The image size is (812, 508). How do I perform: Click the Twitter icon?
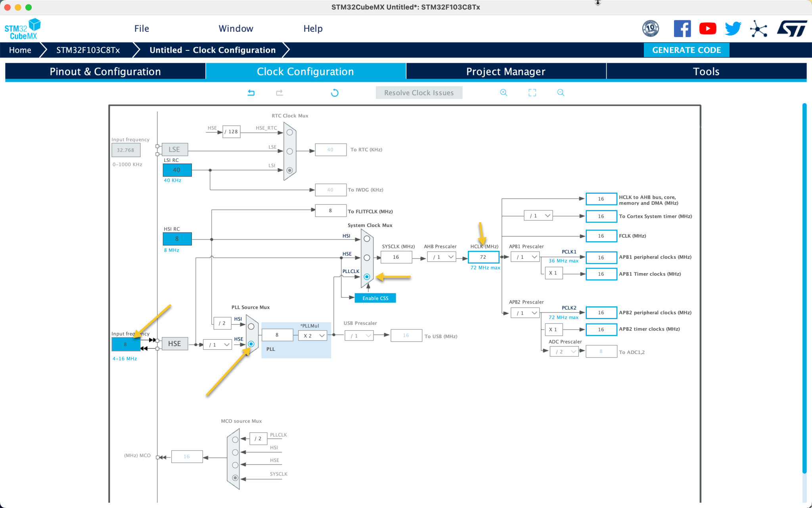pyautogui.click(x=733, y=28)
